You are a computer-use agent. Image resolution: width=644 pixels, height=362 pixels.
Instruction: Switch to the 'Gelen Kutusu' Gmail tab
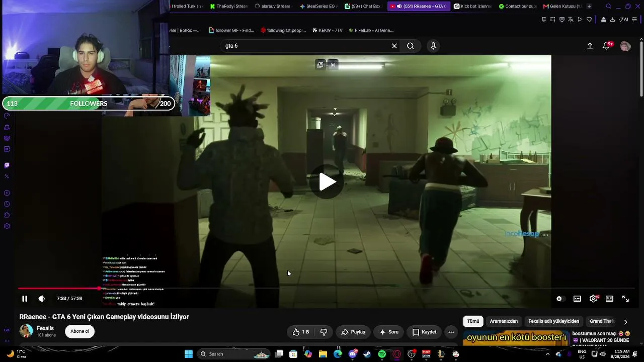click(x=562, y=6)
